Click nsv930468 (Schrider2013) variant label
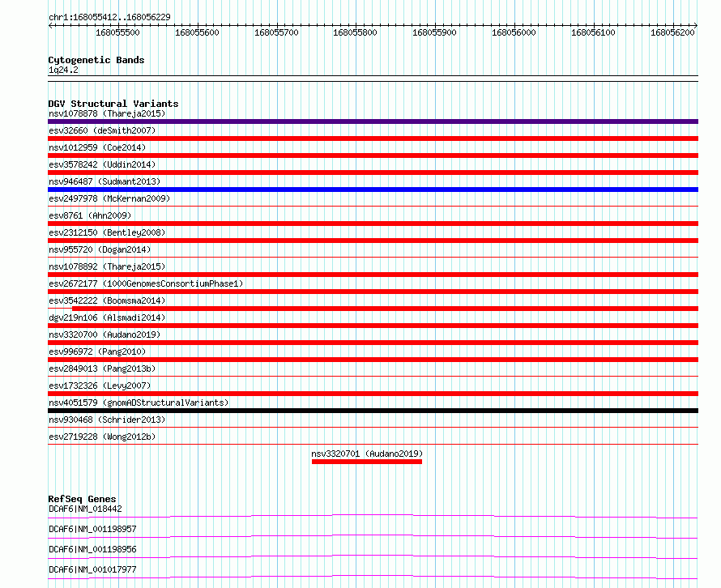Viewport: 721px width, 588px height. pyautogui.click(x=107, y=420)
